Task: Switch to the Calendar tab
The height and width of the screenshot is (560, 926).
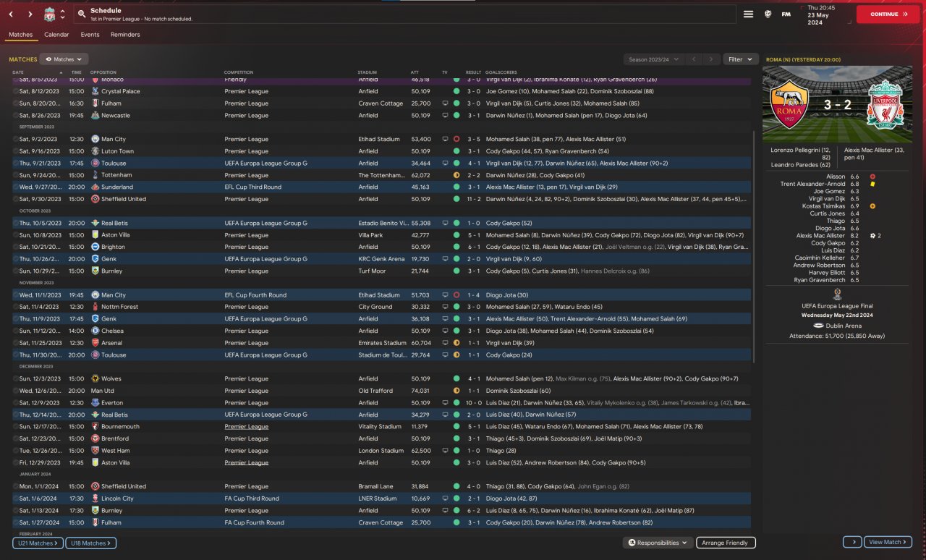Action: pos(56,35)
